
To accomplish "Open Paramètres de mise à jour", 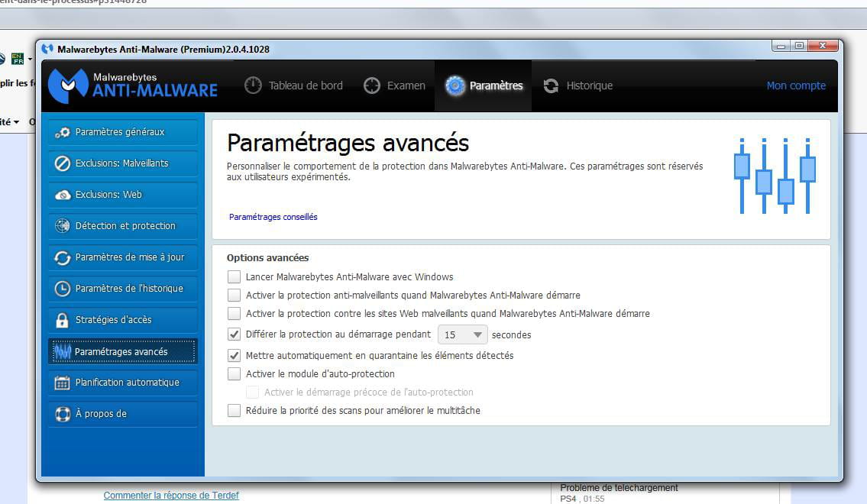I will coord(123,257).
